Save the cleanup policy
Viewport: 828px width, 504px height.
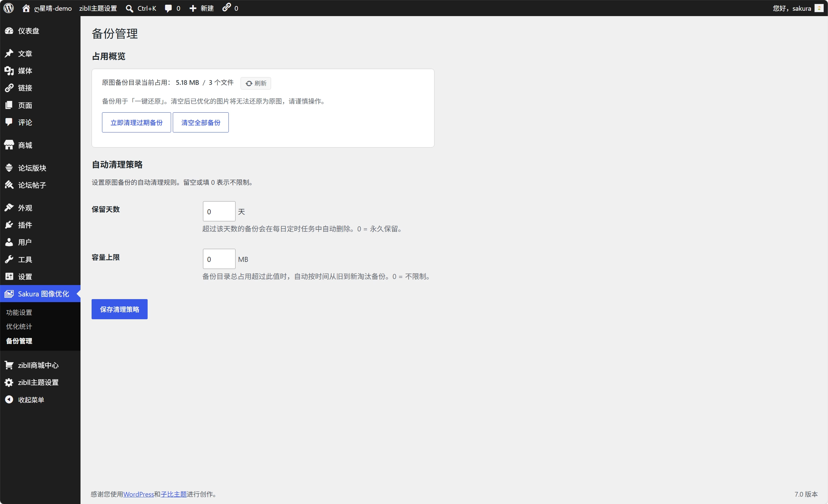(x=119, y=309)
